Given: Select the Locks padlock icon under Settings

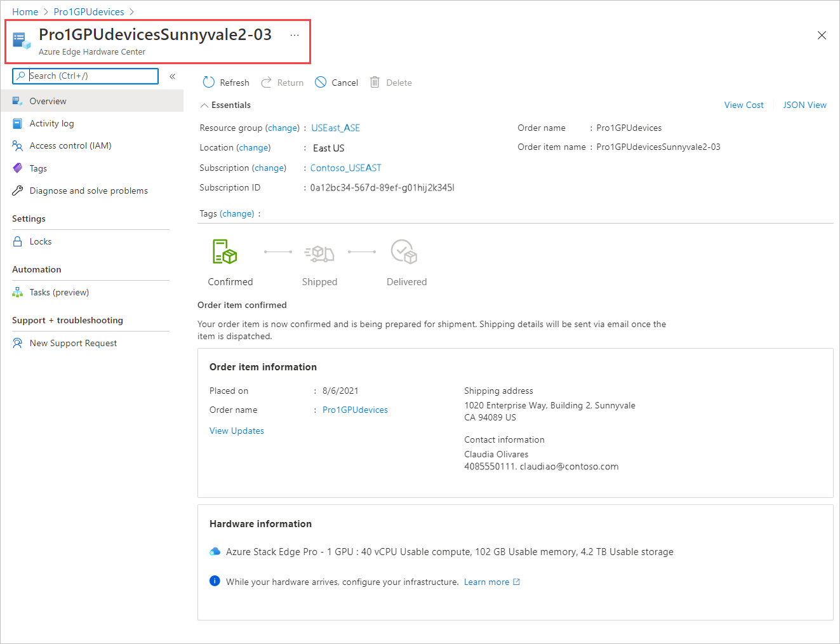Looking at the screenshot, I should (18, 241).
